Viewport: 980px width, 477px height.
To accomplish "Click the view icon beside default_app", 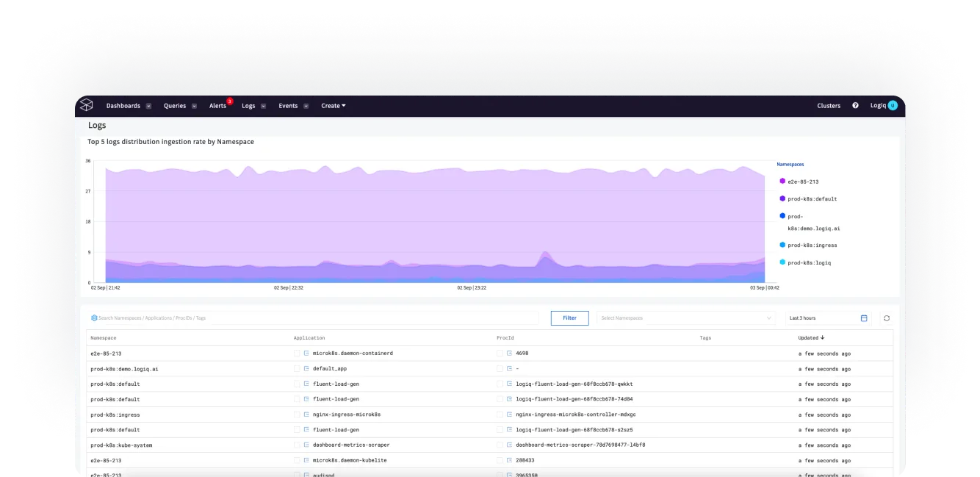I will (x=306, y=369).
